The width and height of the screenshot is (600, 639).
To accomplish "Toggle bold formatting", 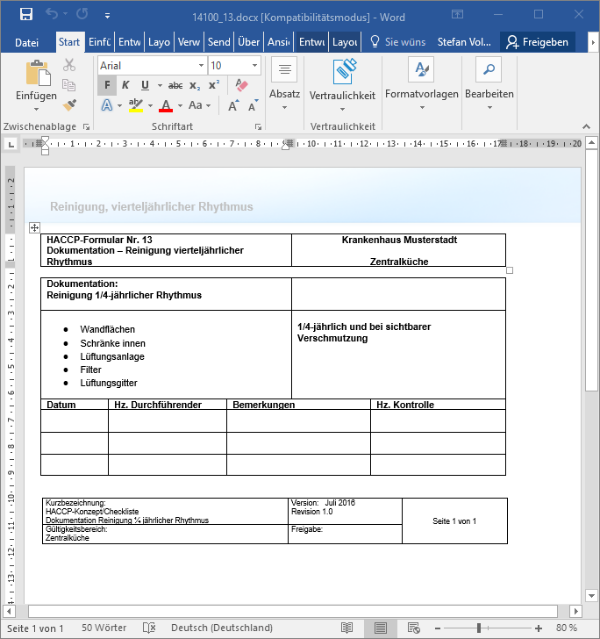I will point(106,85).
